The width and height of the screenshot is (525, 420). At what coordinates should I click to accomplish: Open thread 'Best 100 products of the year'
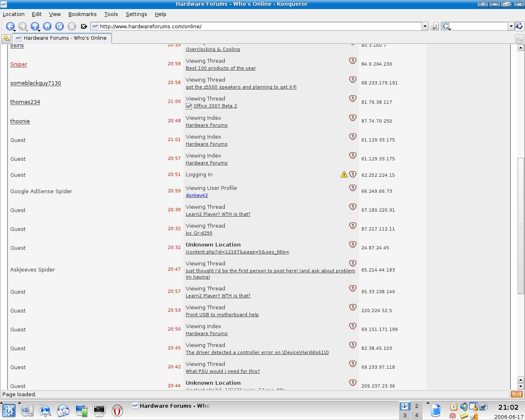click(221, 68)
